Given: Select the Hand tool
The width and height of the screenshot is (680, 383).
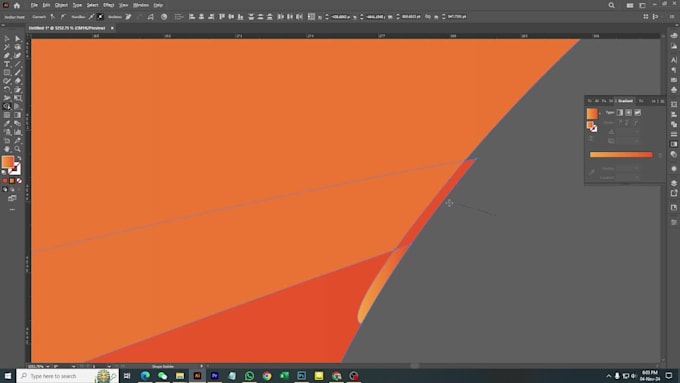Looking at the screenshot, I should coord(7,149).
